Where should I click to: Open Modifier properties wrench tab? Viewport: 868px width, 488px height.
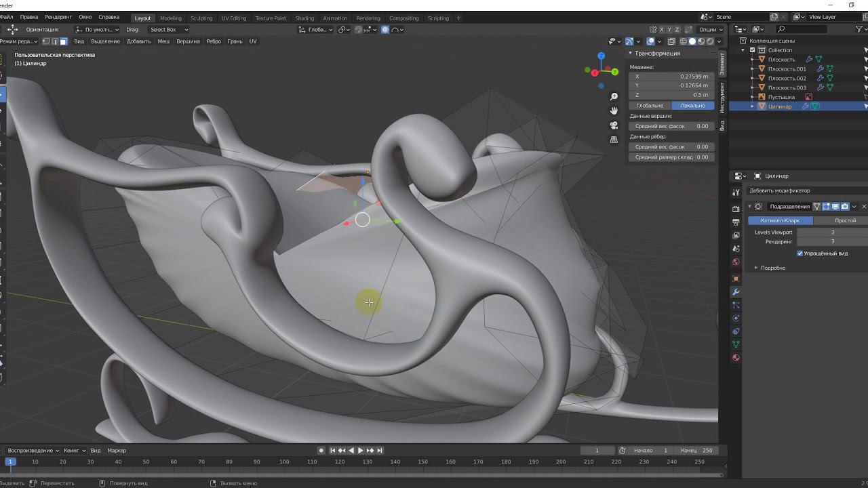[736, 291]
